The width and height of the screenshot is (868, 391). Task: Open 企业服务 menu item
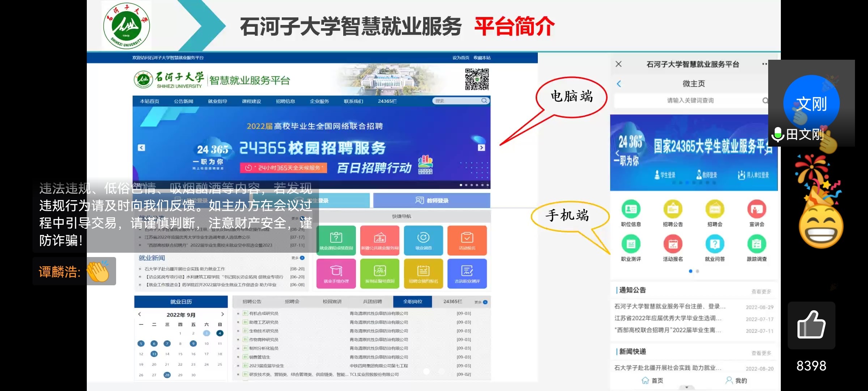[319, 101]
